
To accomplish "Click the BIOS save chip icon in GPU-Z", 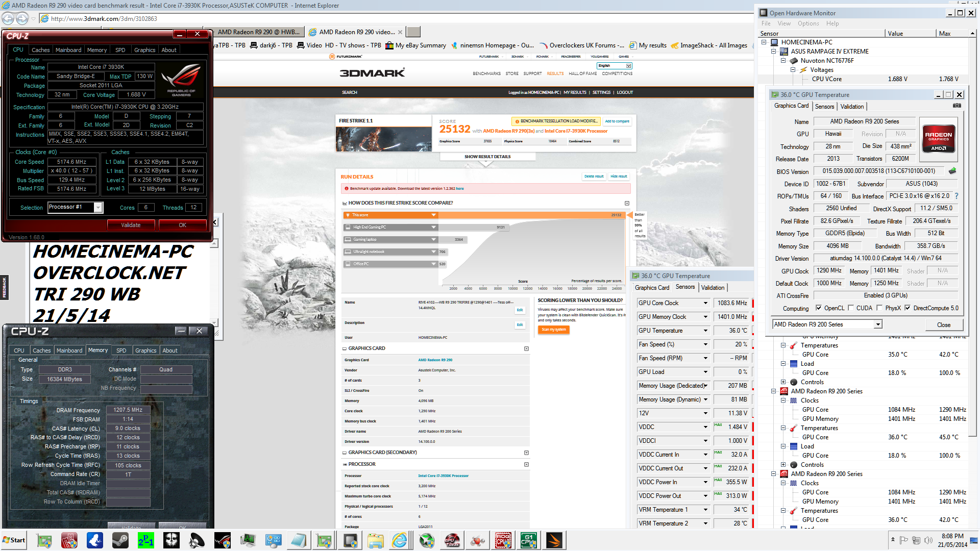I will pyautogui.click(x=952, y=171).
